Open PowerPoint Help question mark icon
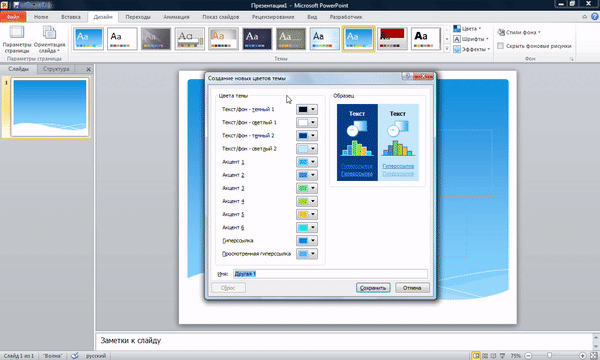This screenshot has height=360, width=600. coord(595,16)
